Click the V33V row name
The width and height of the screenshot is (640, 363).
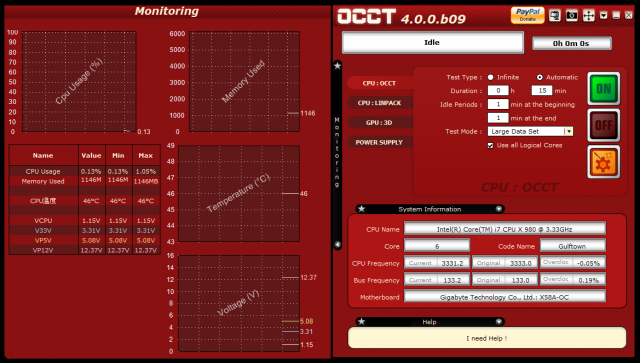coord(43,230)
